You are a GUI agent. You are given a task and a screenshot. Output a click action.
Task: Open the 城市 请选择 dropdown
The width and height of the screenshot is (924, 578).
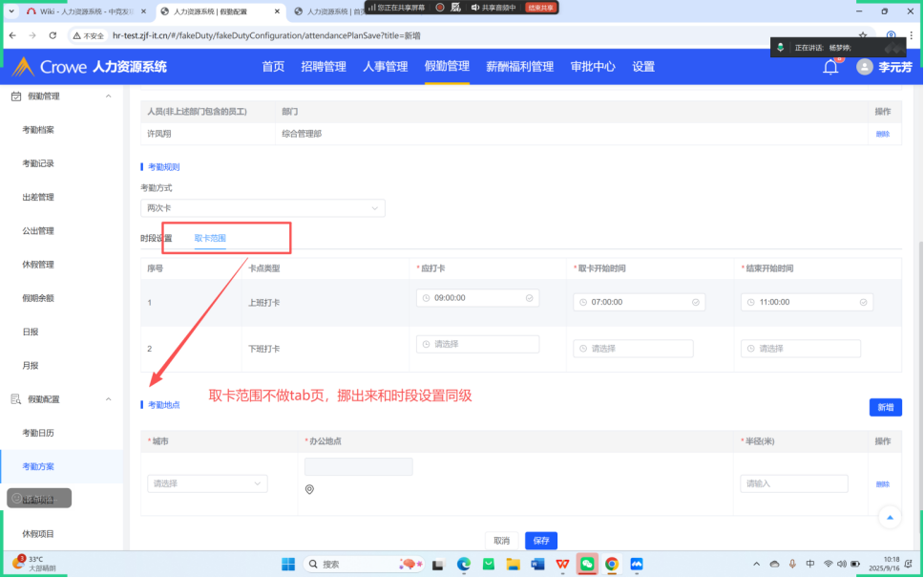click(207, 483)
